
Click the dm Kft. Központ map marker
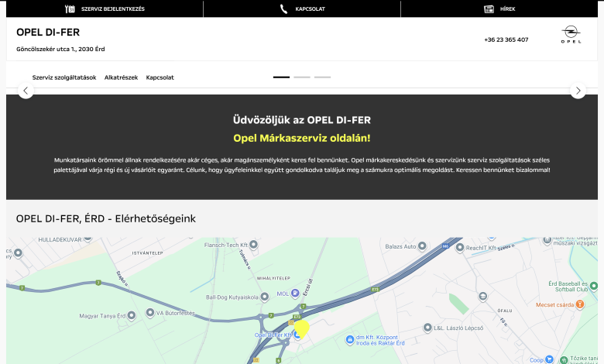349,338
